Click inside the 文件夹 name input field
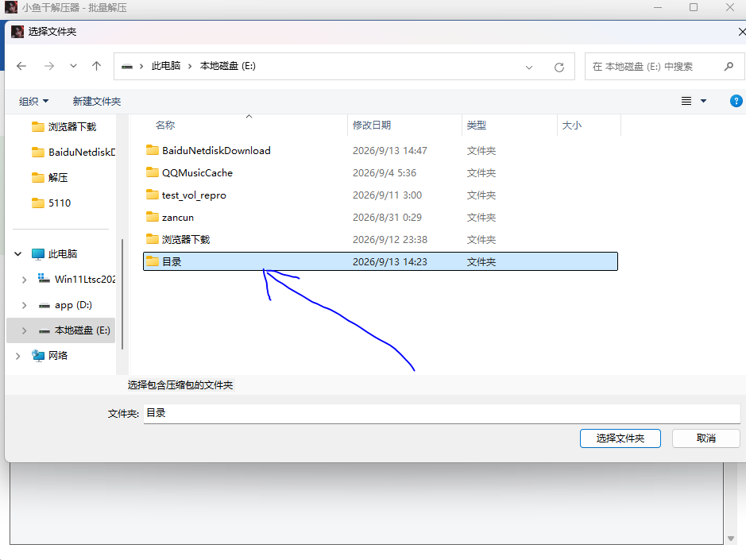 [442, 414]
